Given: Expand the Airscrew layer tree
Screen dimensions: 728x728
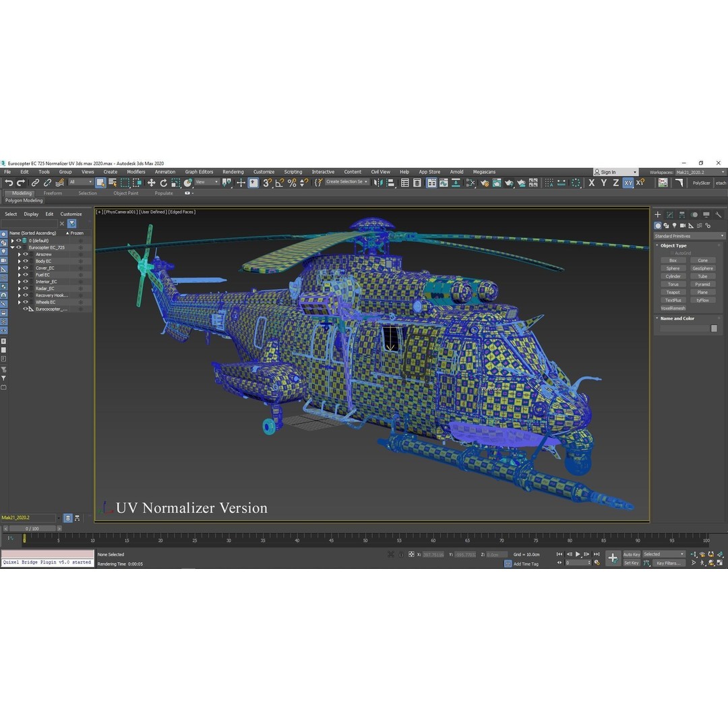Looking at the screenshot, I should 19,254.
